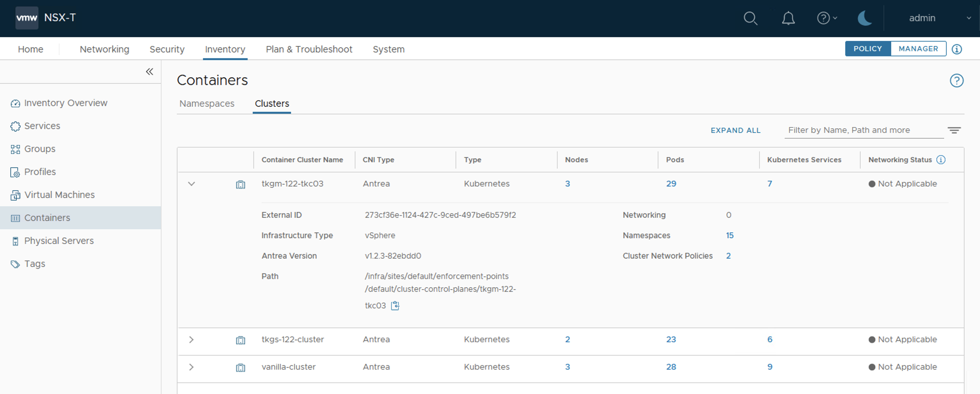Click the CNI Type column header
980x394 pixels.
click(x=378, y=160)
